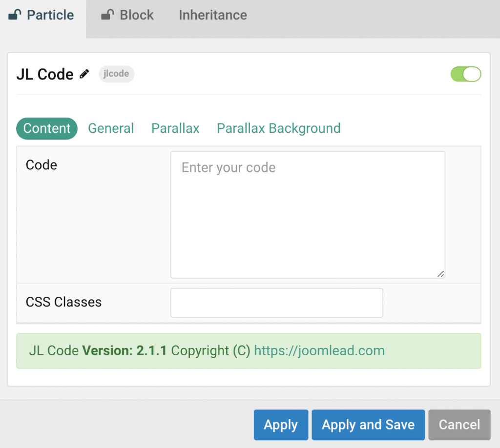Click the lock icon on the Block tab
500x448 pixels.
point(106,15)
